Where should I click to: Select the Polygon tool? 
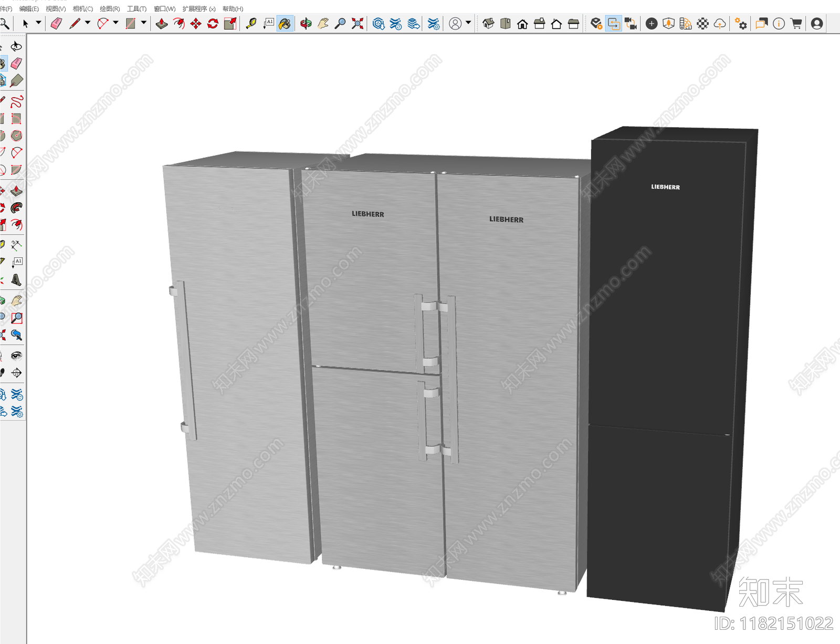16,136
